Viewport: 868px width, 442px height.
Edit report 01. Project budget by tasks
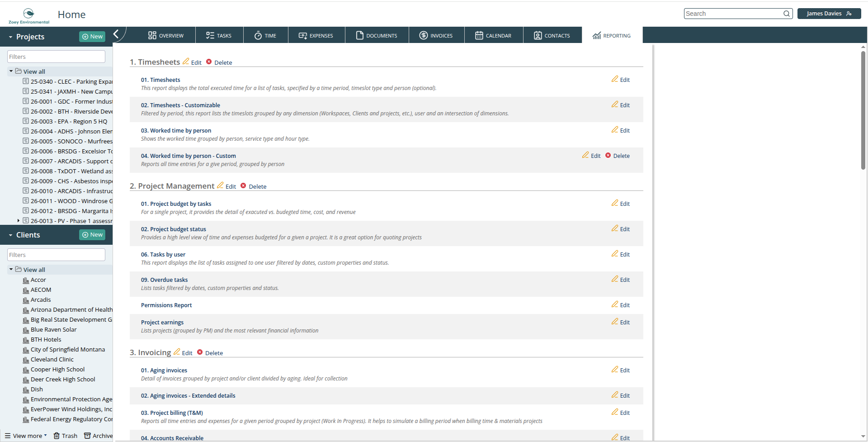621,203
